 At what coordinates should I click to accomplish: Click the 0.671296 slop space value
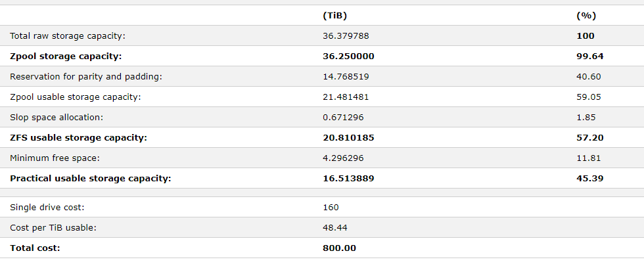343,118
